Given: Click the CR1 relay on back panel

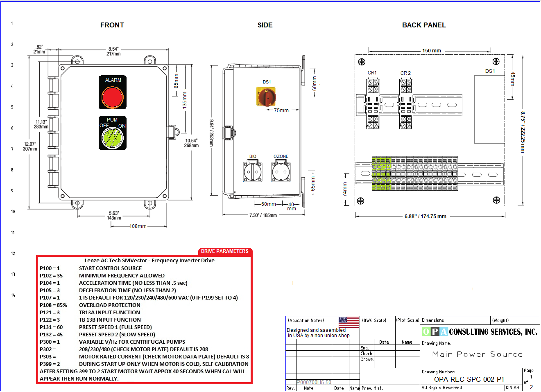Looking at the screenshot, I should (x=373, y=104).
